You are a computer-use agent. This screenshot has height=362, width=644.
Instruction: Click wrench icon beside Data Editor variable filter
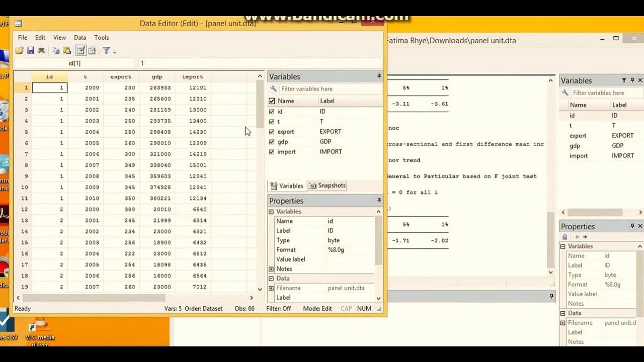point(274,89)
